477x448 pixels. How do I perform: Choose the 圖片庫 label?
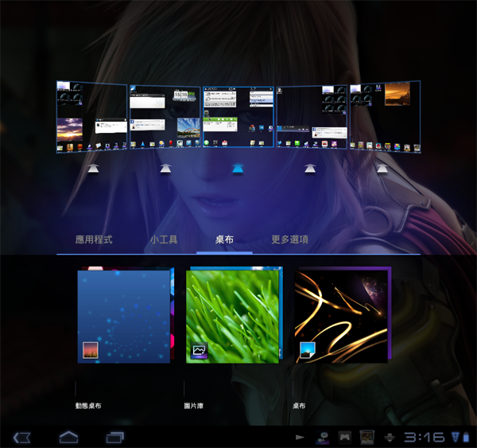click(194, 406)
